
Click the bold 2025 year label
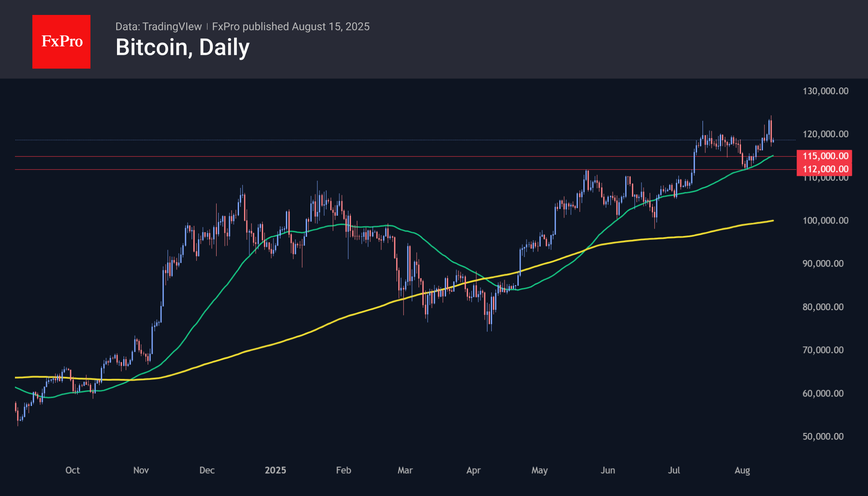(276, 470)
